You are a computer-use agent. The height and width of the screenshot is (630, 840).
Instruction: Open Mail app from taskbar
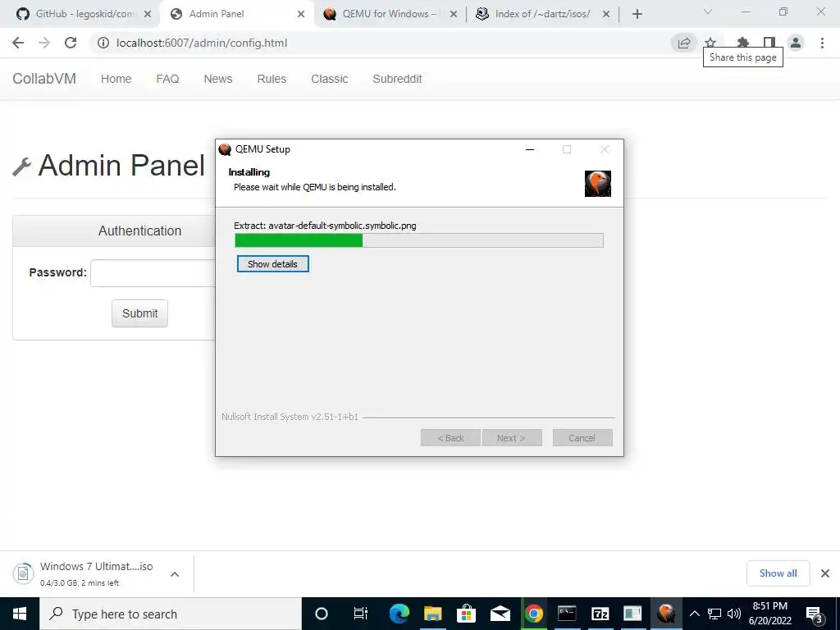(500, 614)
